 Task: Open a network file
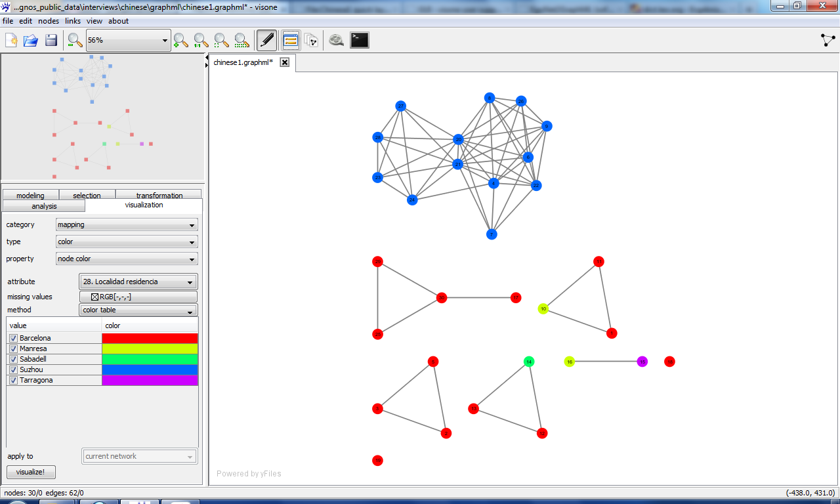pyautogui.click(x=31, y=41)
